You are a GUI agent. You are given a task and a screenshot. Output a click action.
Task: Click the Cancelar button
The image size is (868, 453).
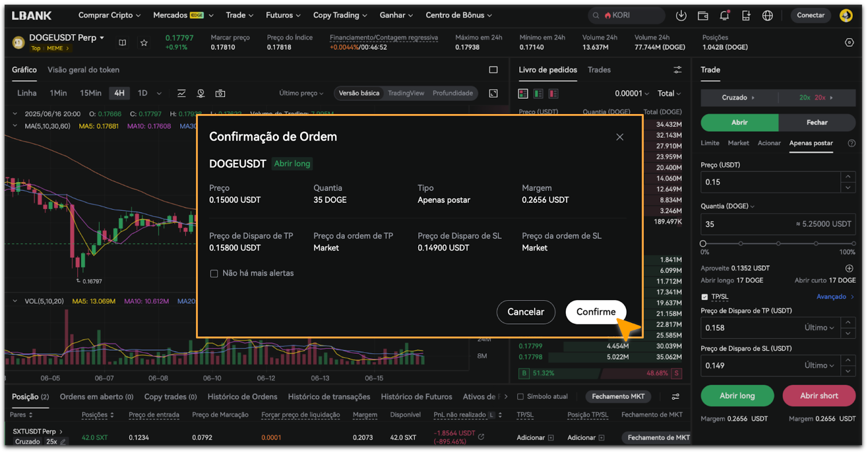click(525, 312)
